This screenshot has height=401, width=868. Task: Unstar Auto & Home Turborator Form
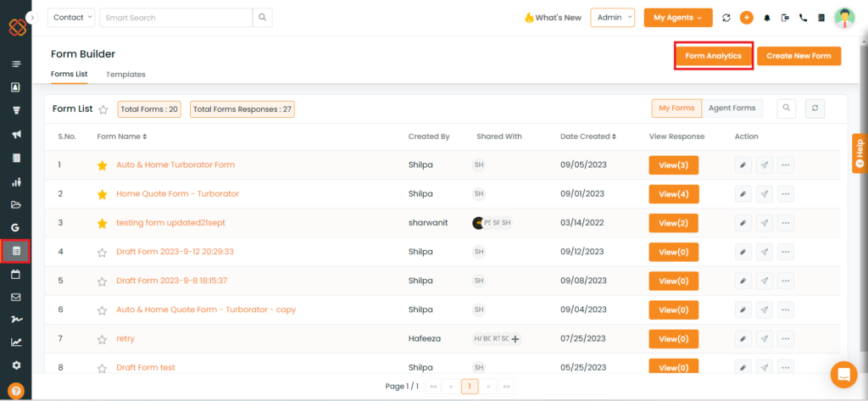pyautogui.click(x=102, y=165)
